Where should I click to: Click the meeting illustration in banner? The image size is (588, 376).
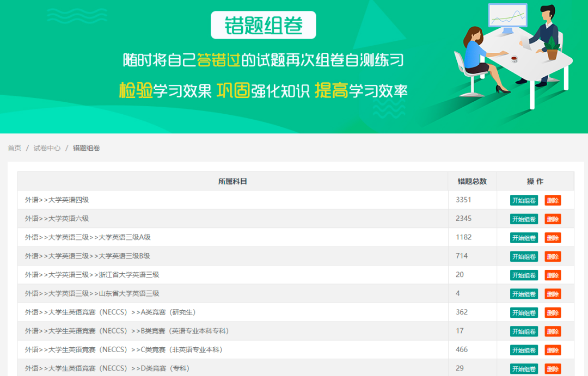pos(512,52)
